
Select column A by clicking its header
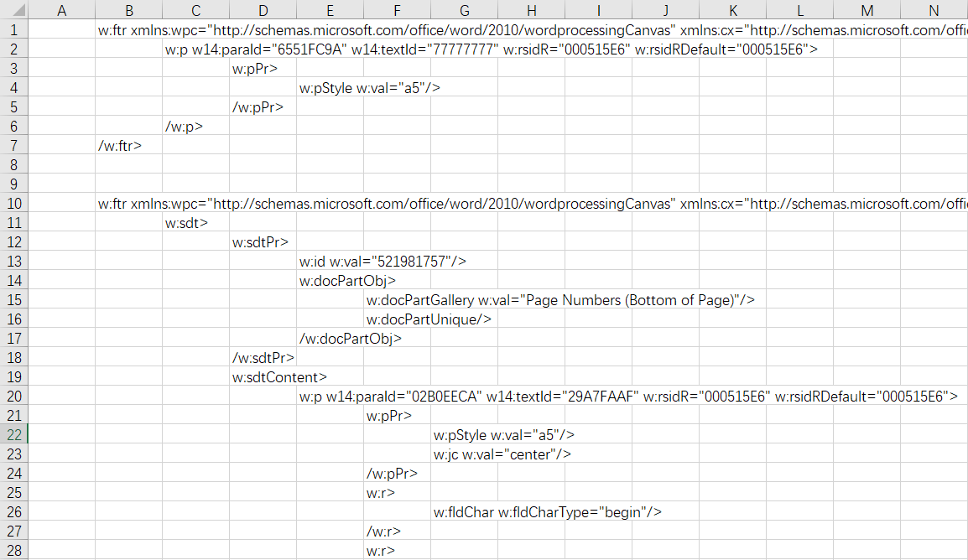[62, 10]
